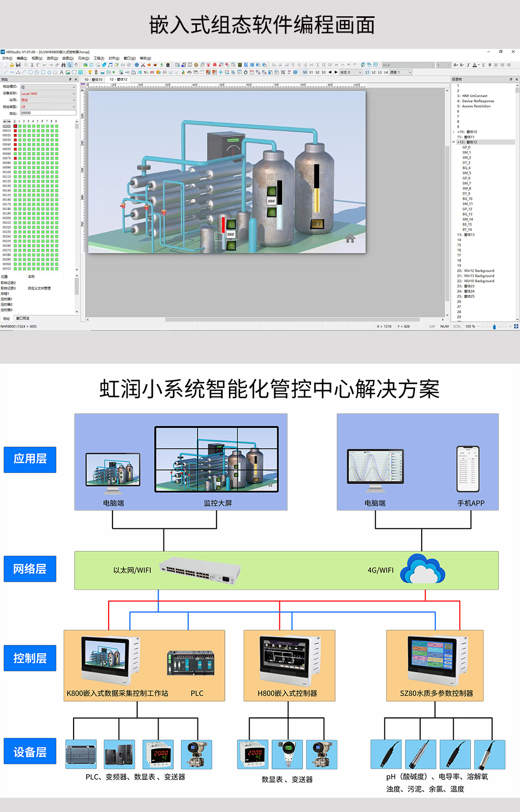
Task: Click the compile/build icon on the toolbar
Action: 143,65
